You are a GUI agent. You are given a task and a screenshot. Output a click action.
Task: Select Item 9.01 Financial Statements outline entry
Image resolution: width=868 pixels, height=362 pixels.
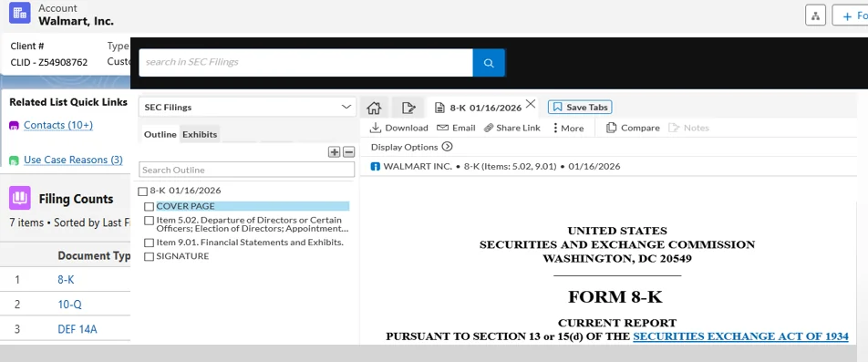[x=250, y=242]
